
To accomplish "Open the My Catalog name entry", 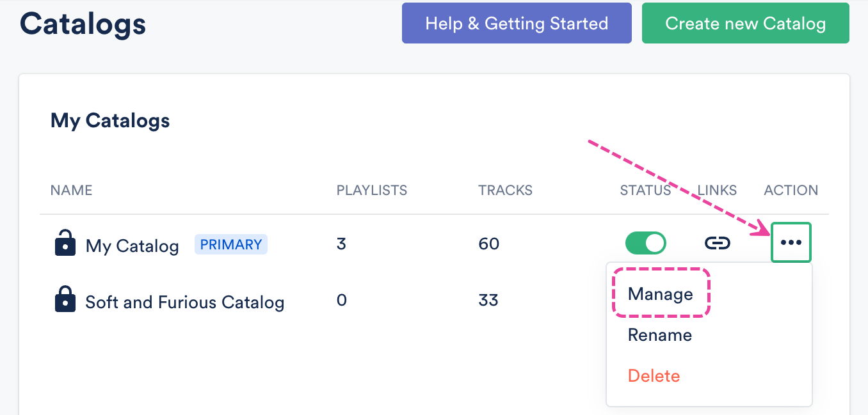I will (x=133, y=246).
